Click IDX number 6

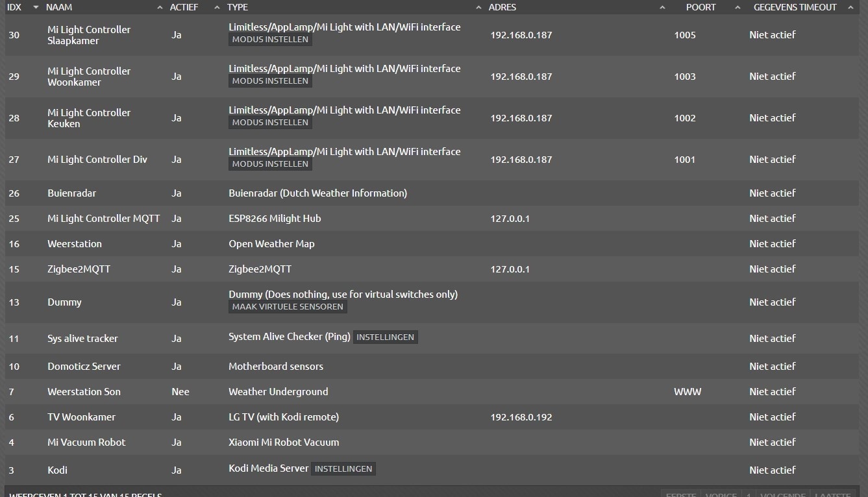point(11,417)
